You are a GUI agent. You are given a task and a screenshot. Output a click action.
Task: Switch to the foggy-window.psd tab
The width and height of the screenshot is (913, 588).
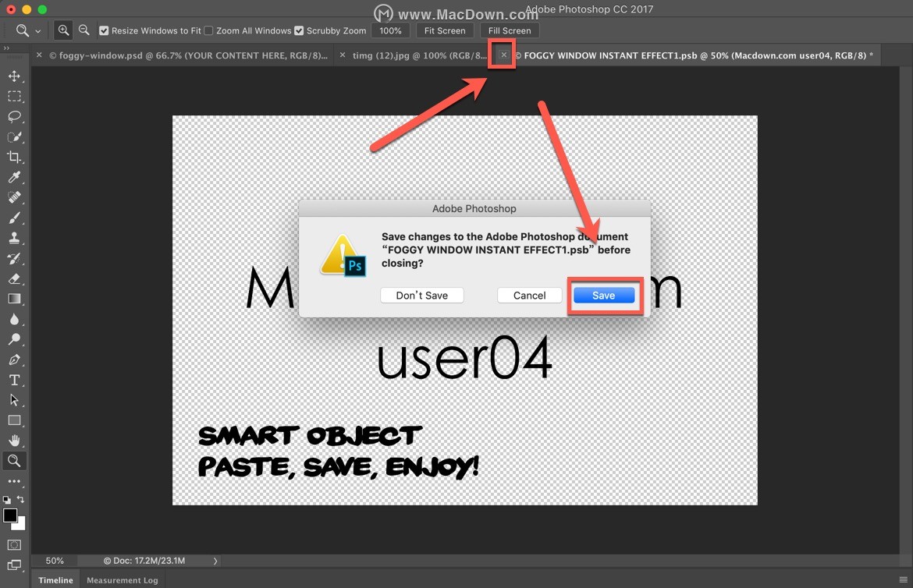point(188,55)
